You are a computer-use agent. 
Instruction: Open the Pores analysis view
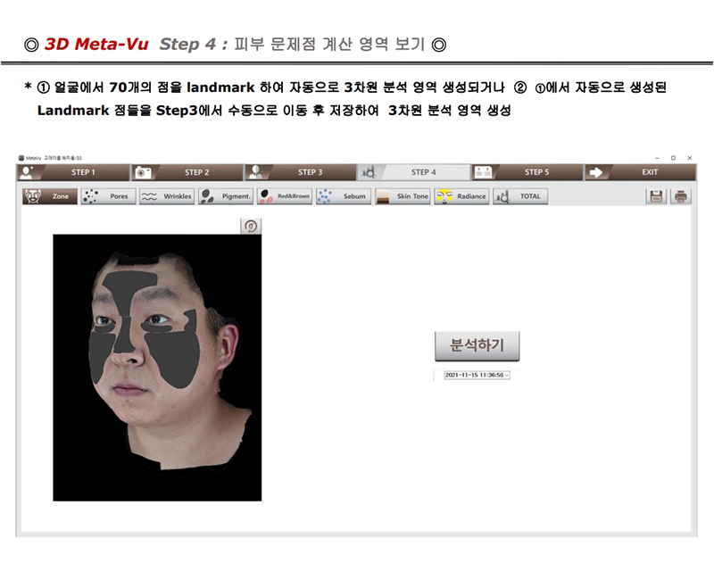click(x=108, y=196)
